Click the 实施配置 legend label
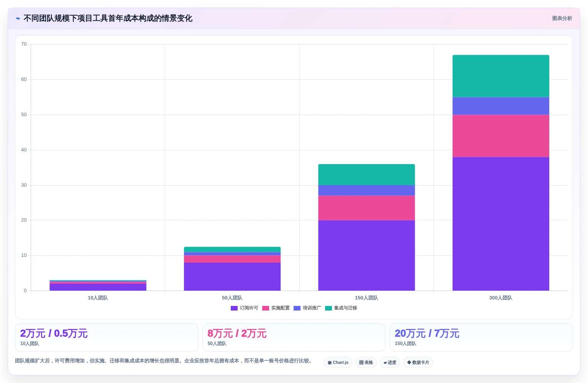 click(x=281, y=308)
